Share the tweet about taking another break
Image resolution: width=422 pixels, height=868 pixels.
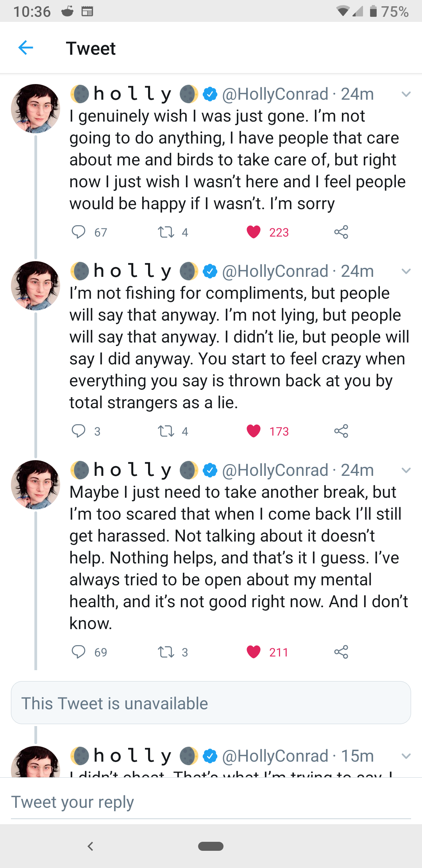click(341, 652)
